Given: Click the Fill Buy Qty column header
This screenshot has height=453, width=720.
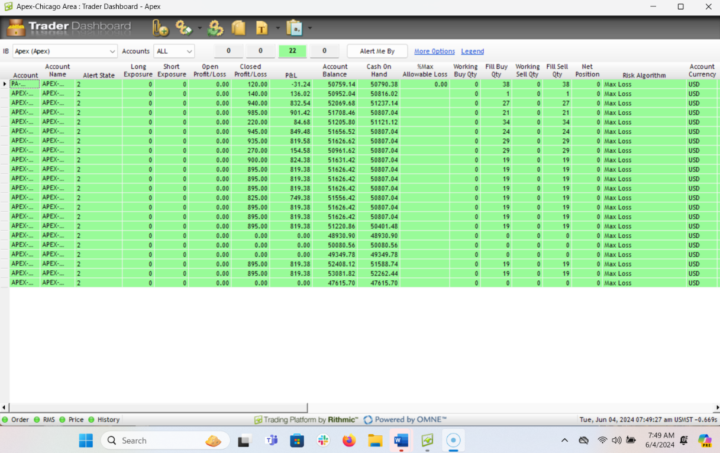Looking at the screenshot, I should coord(496,70).
